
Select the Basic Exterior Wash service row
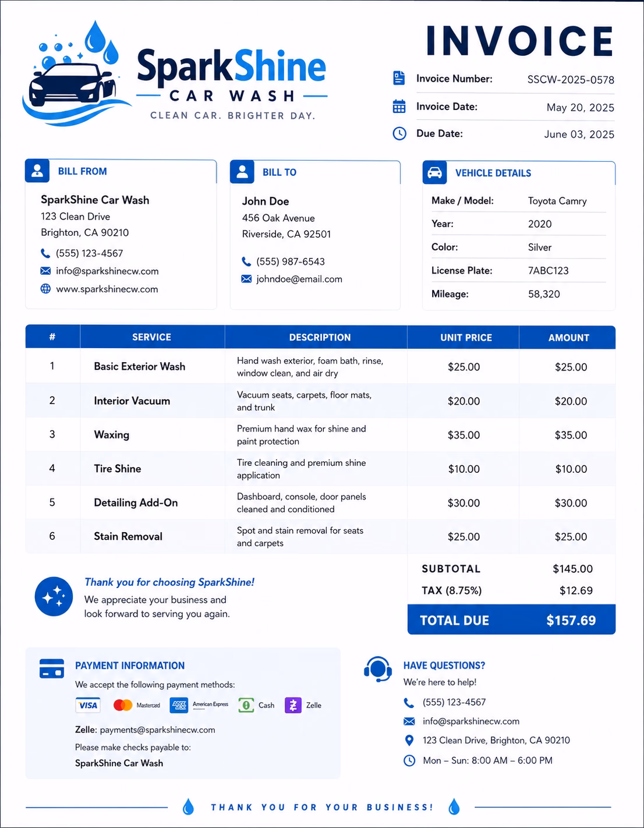coord(320,366)
